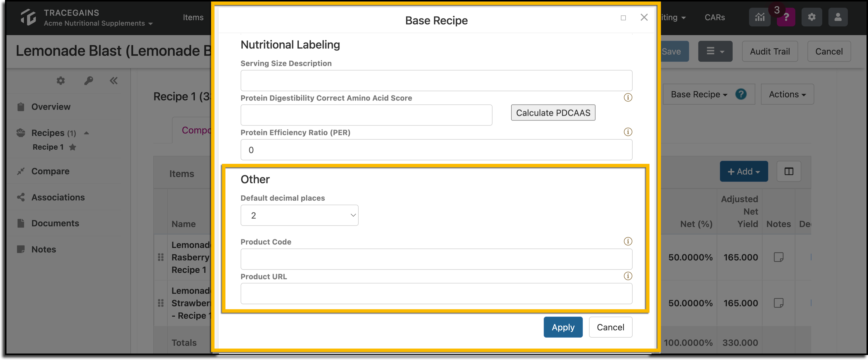
Task: Click the sidebar settings gear icon
Action: click(x=61, y=81)
